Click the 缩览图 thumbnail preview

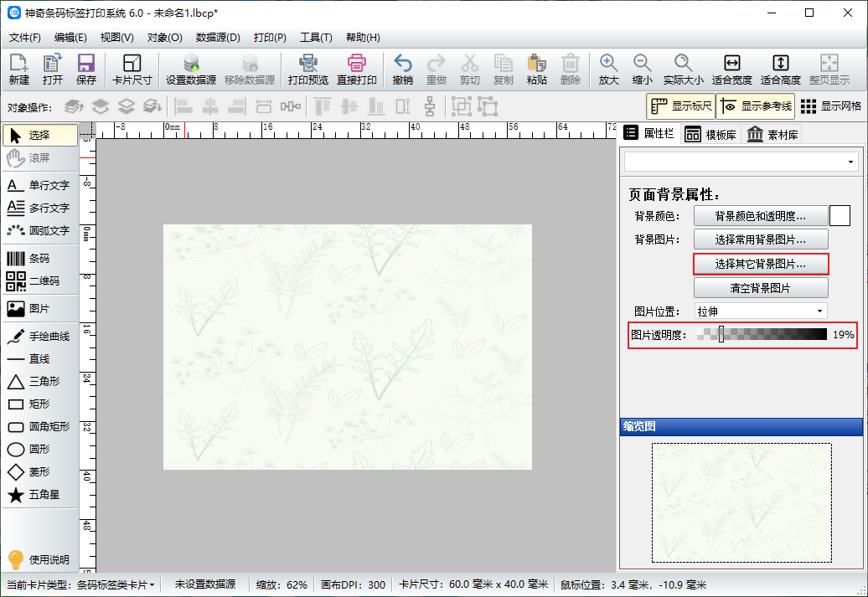pyautogui.click(x=741, y=502)
